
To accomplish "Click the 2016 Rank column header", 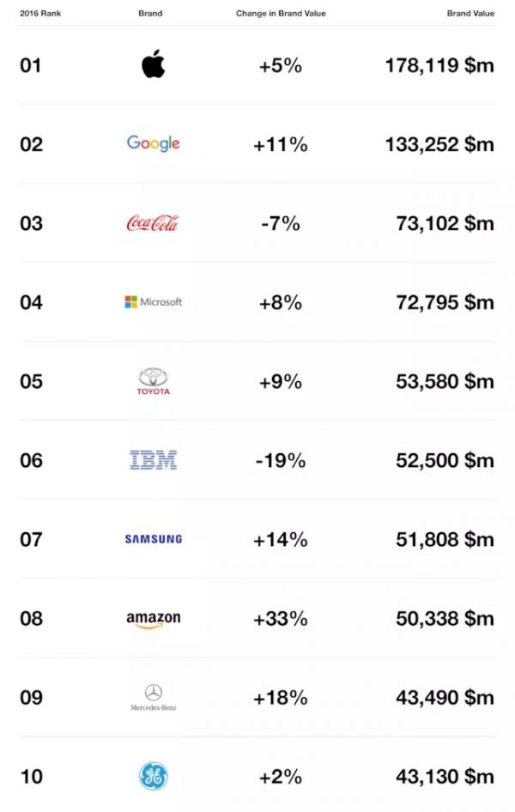I will [x=40, y=14].
